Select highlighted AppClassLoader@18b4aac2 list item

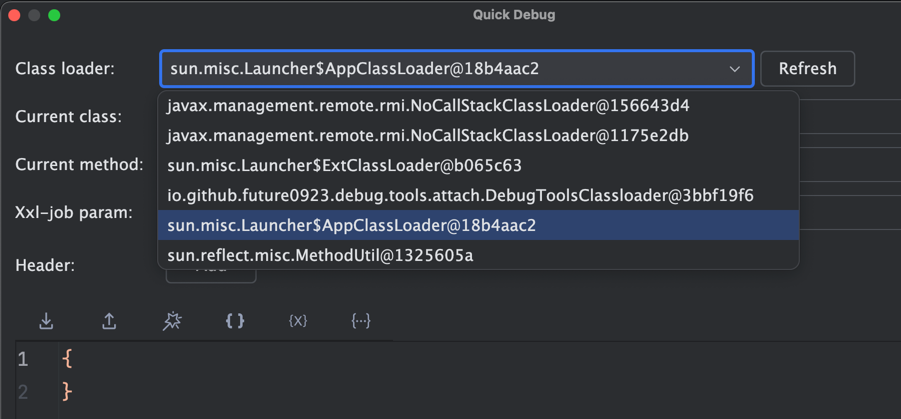pyautogui.click(x=478, y=225)
